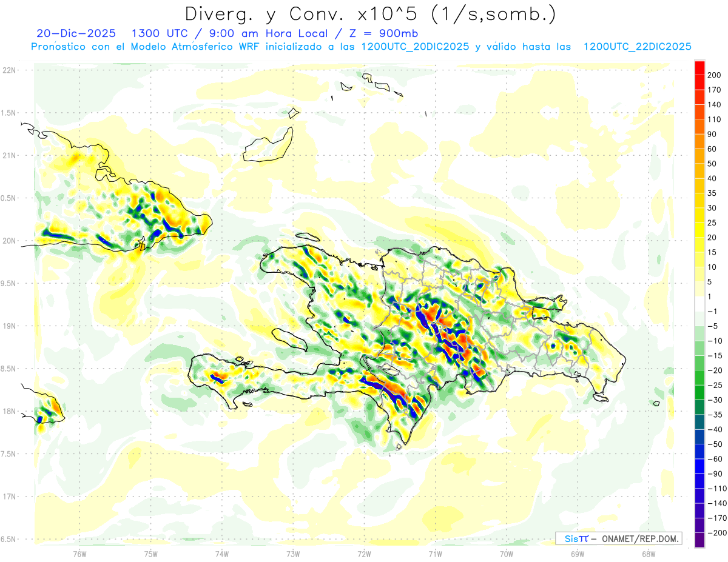This screenshot has height=562, width=728.
Task: Click the '18N' latitude label
Action: tap(9, 411)
